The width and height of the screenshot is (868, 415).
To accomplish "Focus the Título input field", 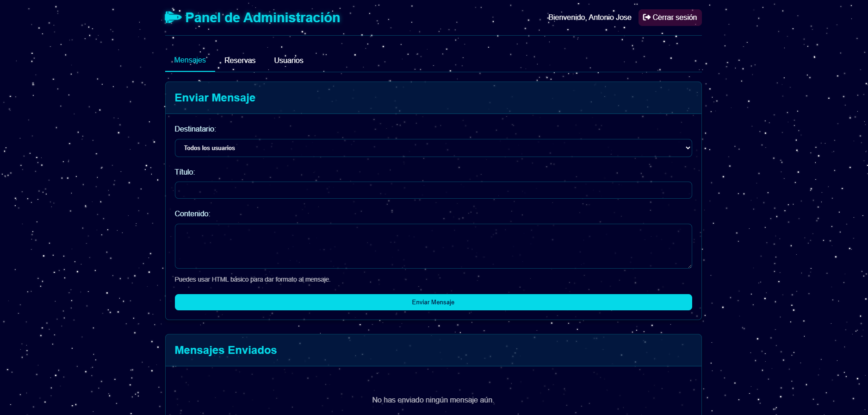I will click(434, 190).
